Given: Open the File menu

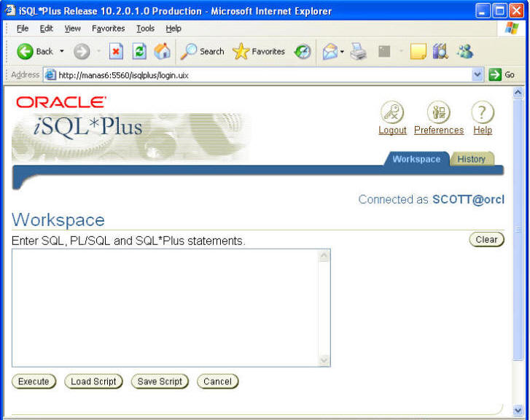Looking at the screenshot, I should coord(23,28).
